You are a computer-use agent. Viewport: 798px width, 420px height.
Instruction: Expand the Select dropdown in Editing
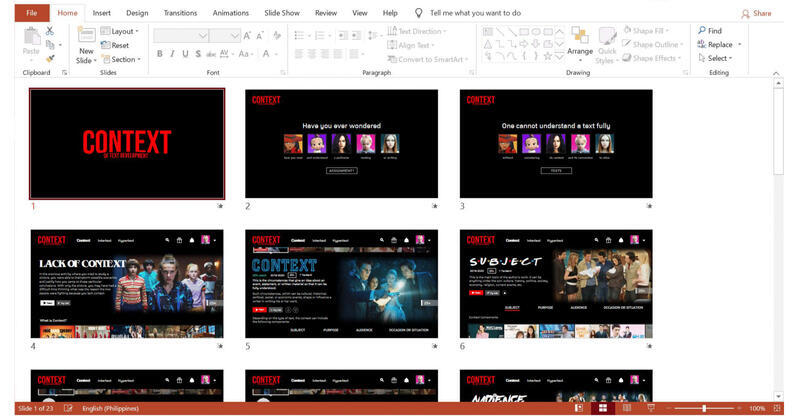(x=716, y=58)
